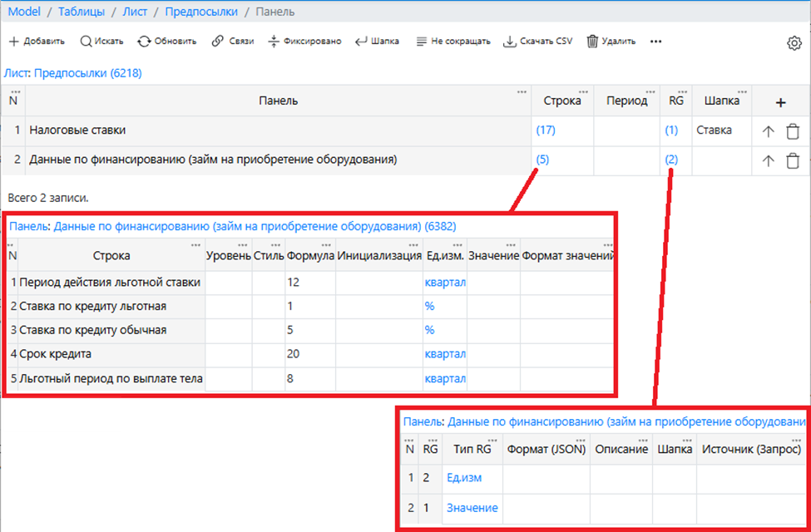
Task: Toggle the Шапка header option
Action: [x=361, y=42]
